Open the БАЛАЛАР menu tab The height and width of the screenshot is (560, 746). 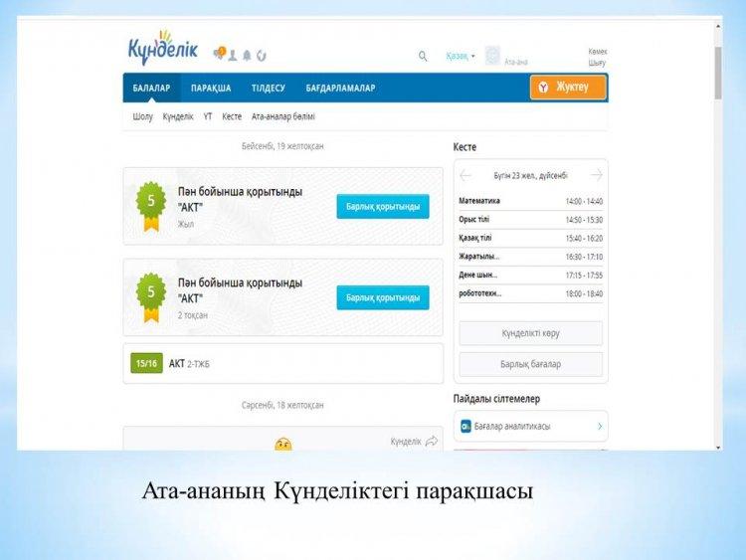point(152,88)
